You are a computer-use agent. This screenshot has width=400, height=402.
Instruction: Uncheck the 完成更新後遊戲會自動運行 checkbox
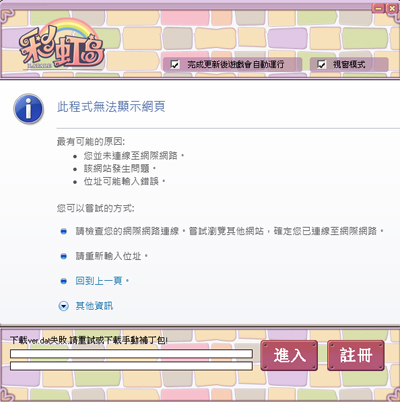click(x=175, y=64)
